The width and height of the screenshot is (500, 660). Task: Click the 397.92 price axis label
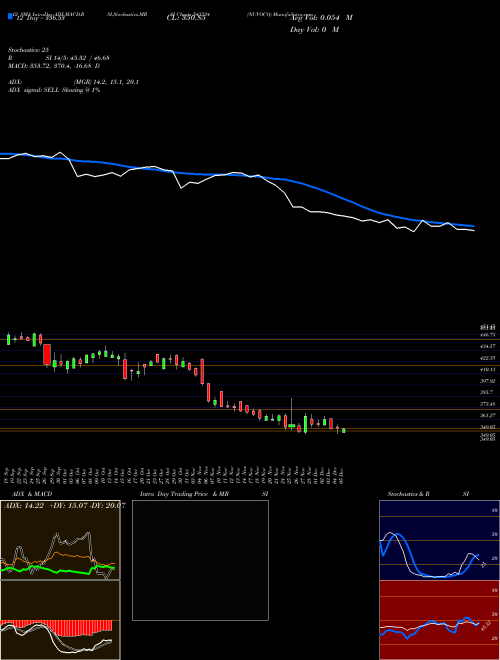(487, 381)
